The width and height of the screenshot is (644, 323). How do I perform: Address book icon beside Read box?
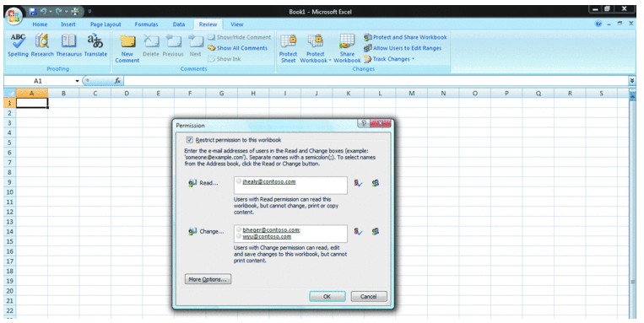point(375,184)
